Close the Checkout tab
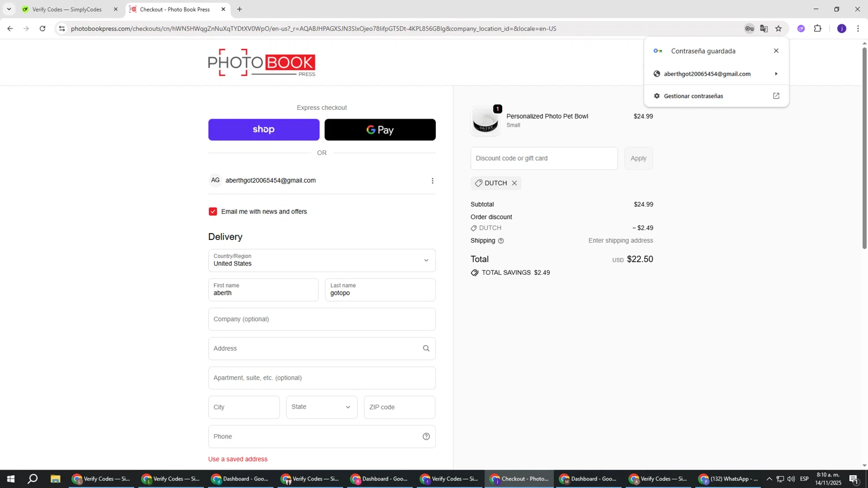The image size is (868, 488). click(x=223, y=9)
